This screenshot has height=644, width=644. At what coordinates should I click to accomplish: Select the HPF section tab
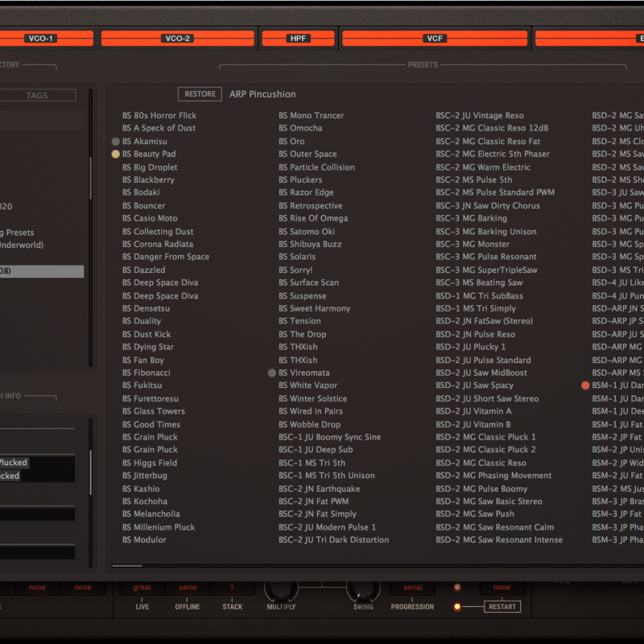pyautogui.click(x=298, y=38)
